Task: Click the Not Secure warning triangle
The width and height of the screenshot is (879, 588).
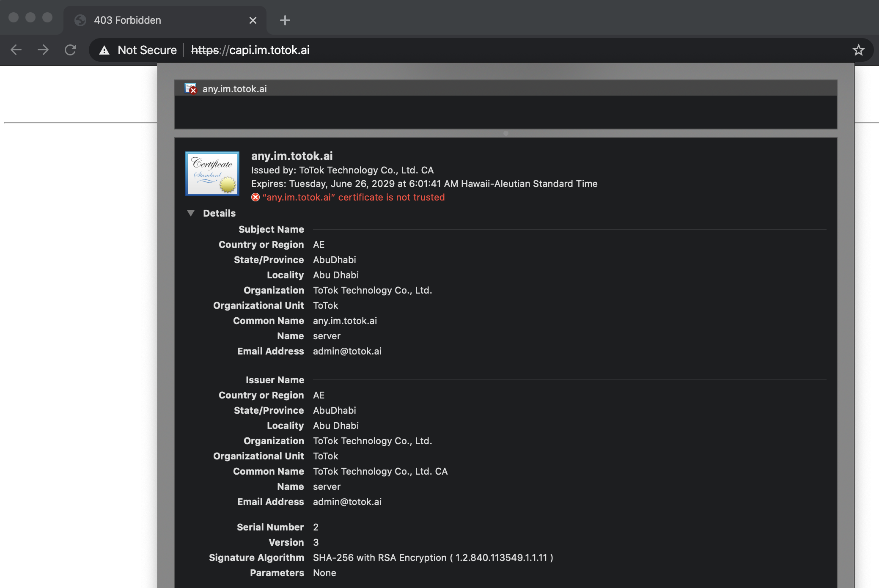Action: point(104,50)
